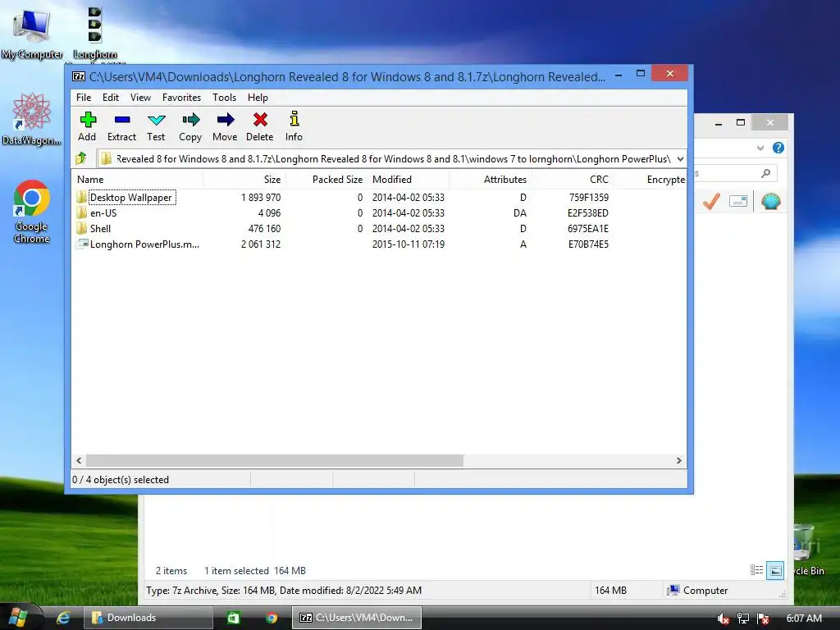Image resolution: width=840 pixels, height=630 pixels.
Task: Click the scroll right arrow in 7-Zip
Action: [678, 461]
